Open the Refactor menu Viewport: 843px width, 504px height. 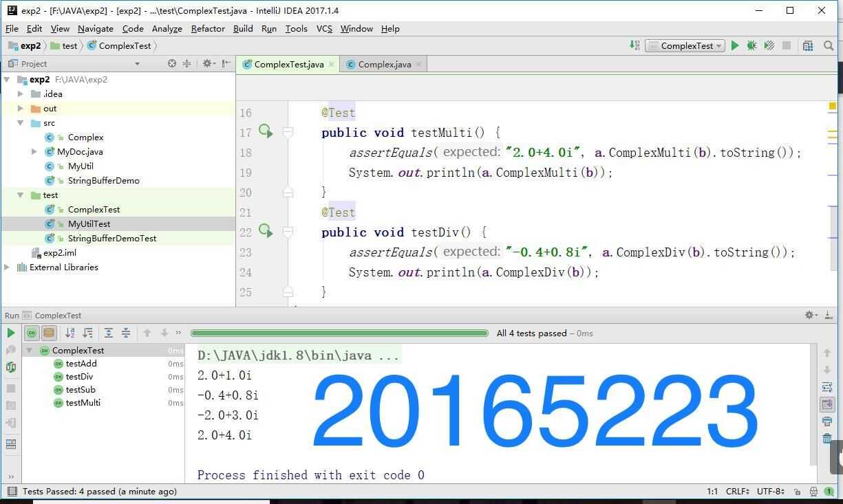208,28
